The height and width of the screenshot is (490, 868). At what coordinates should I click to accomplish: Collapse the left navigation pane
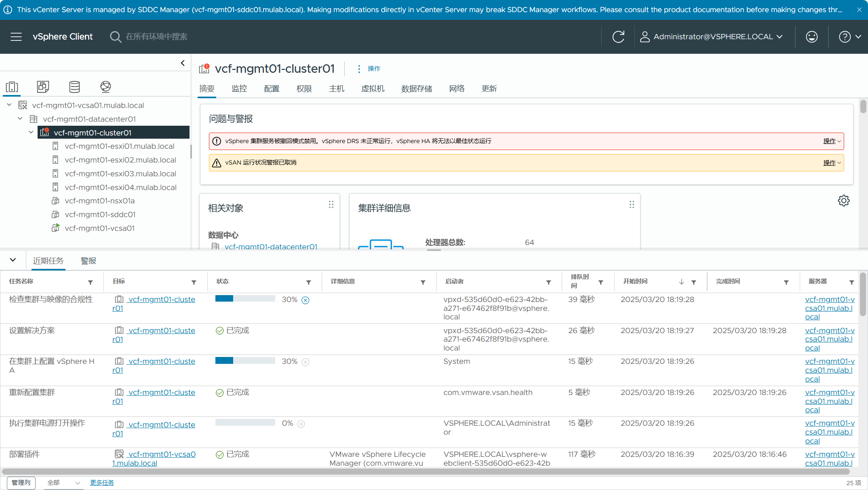pyautogui.click(x=183, y=63)
